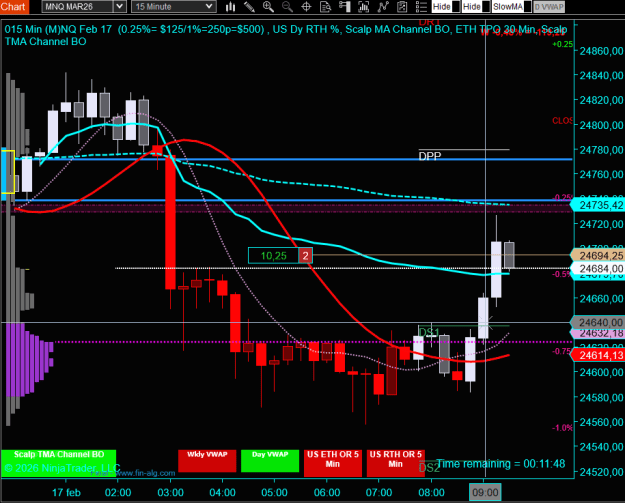Click the 24560,00 price axis label
625x503 pixels.
[x=601, y=422]
